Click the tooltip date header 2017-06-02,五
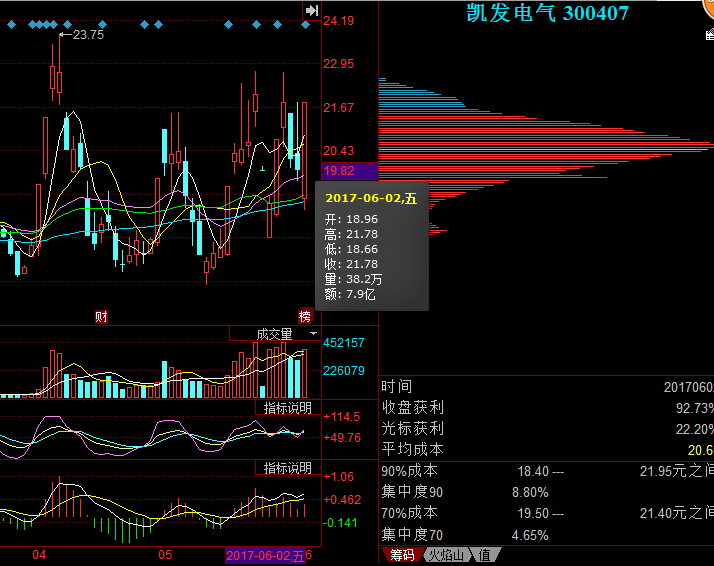714x566 pixels. (x=371, y=199)
